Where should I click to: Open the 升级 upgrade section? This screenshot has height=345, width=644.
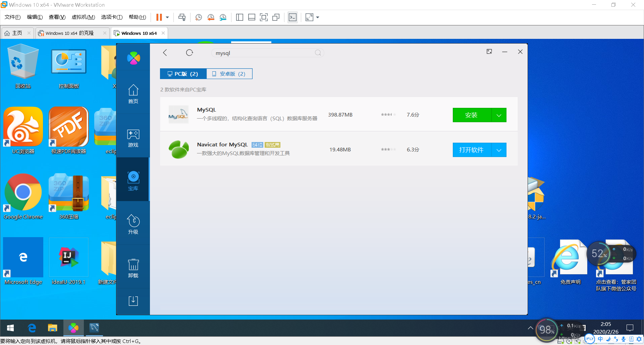[x=133, y=224]
